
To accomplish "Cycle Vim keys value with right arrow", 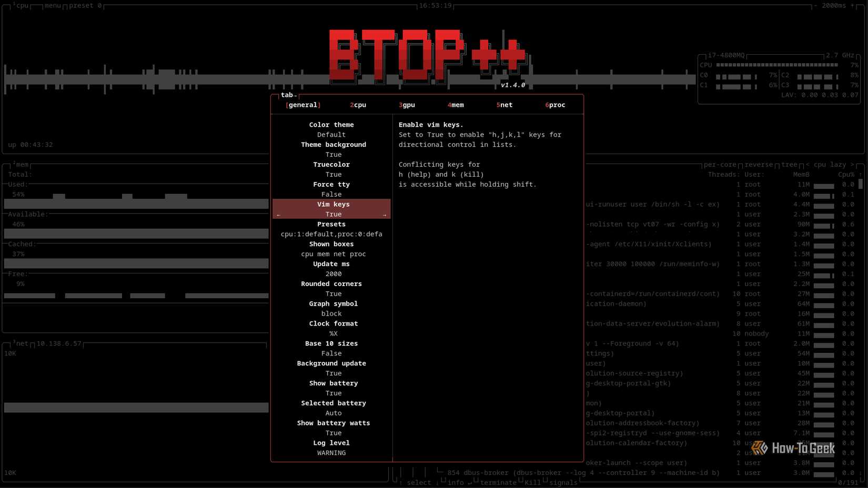I will click(385, 214).
